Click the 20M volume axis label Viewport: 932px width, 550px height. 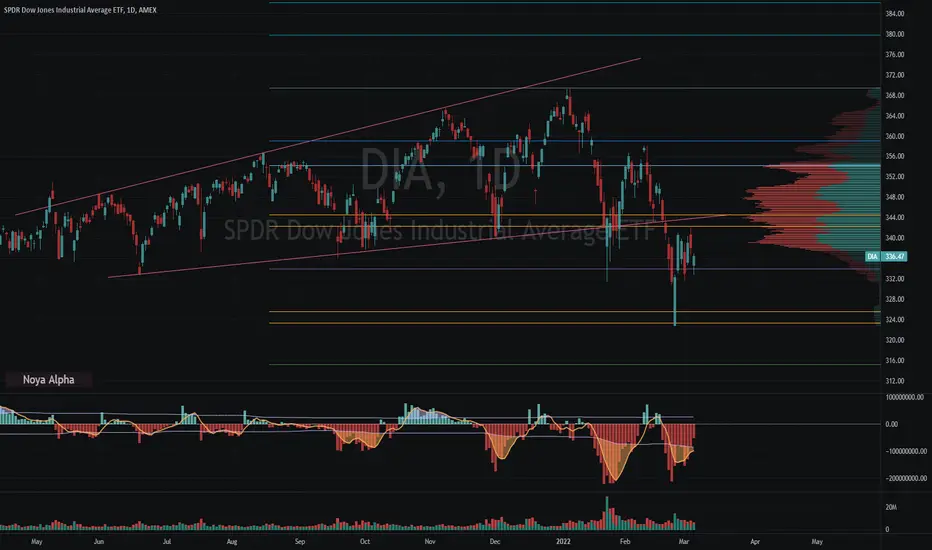(x=891, y=507)
